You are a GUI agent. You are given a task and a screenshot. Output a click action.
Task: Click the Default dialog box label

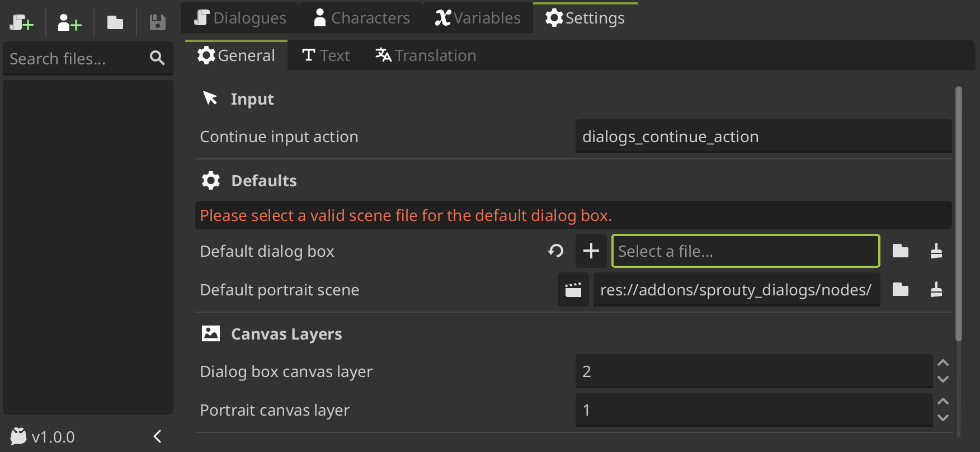click(267, 251)
